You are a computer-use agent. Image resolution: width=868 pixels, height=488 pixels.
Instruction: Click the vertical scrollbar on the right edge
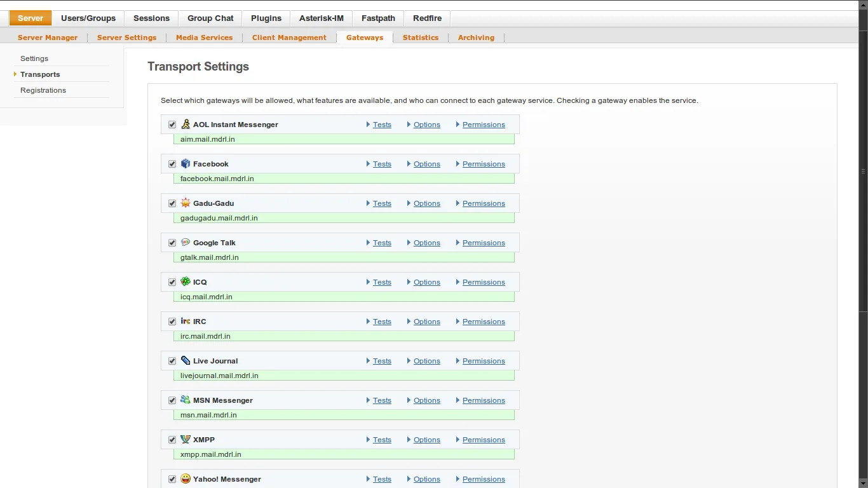point(864,244)
